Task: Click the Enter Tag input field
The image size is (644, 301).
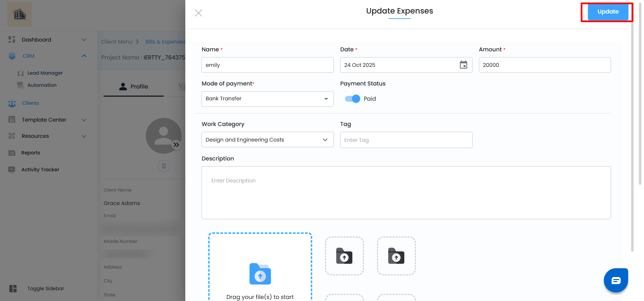Action: point(406,140)
